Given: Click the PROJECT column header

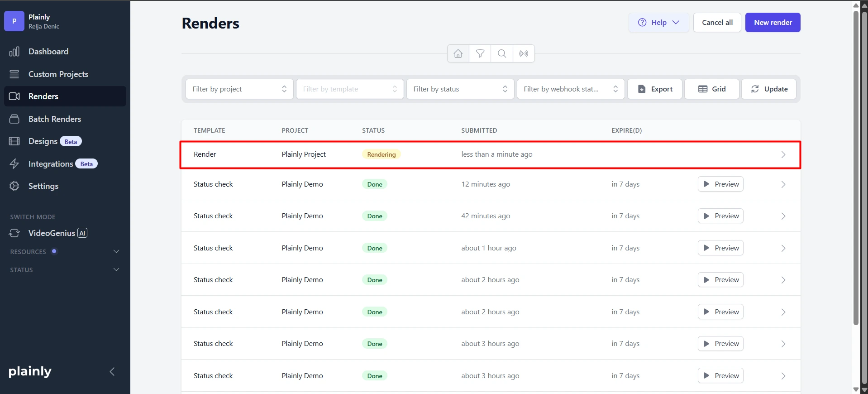Looking at the screenshot, I should pos(295,130).
